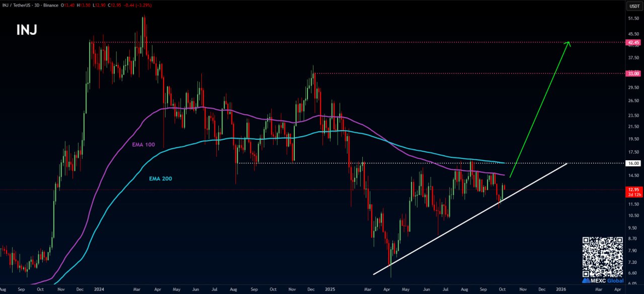Click the countdown timer under current price

[633, 194]
